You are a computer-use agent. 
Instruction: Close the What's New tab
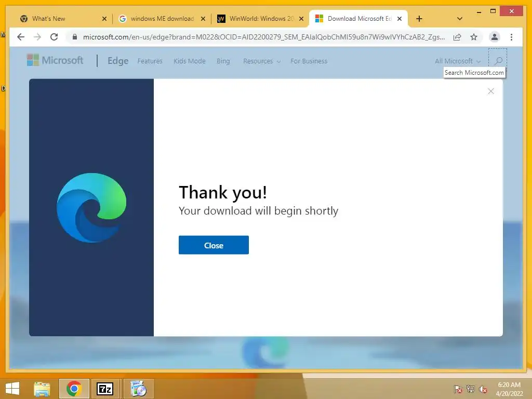coord(104,19)
